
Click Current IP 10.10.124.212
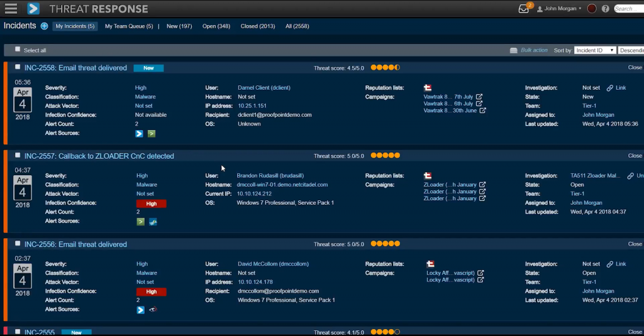coord(254,193)
